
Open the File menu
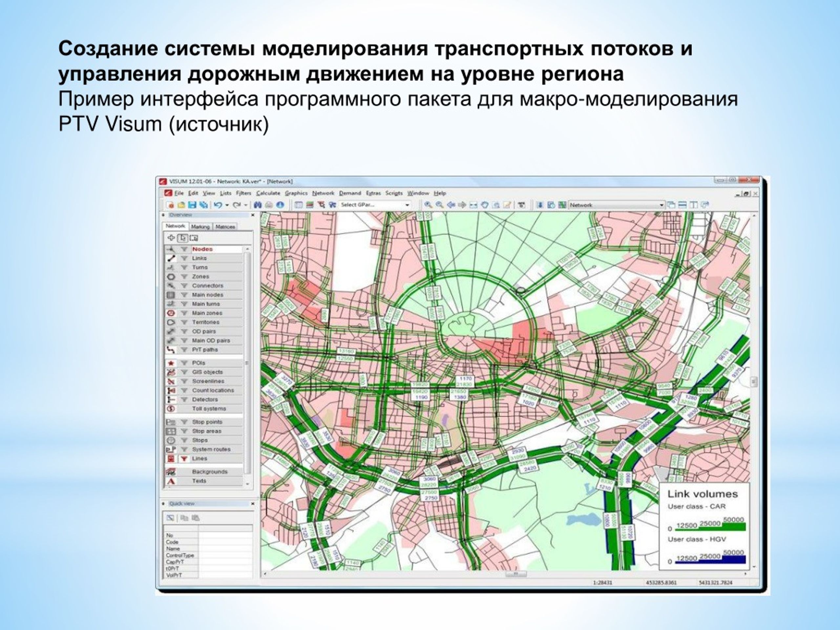click(x=179, y=193)
